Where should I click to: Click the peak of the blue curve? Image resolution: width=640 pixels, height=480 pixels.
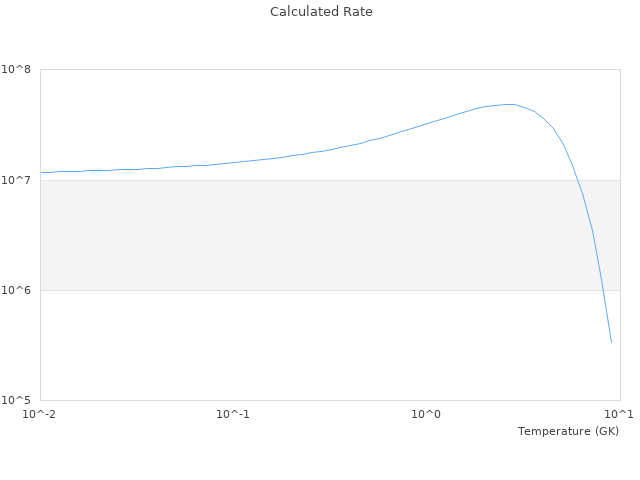[x=511, y=104]
